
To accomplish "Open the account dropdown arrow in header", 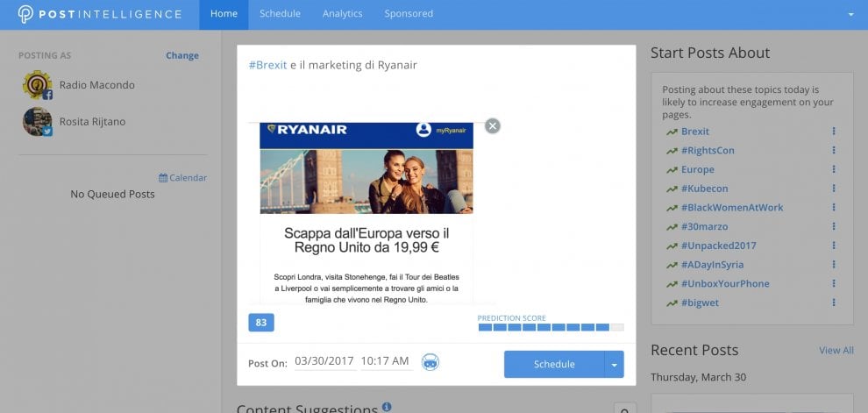I will [850, 15].
